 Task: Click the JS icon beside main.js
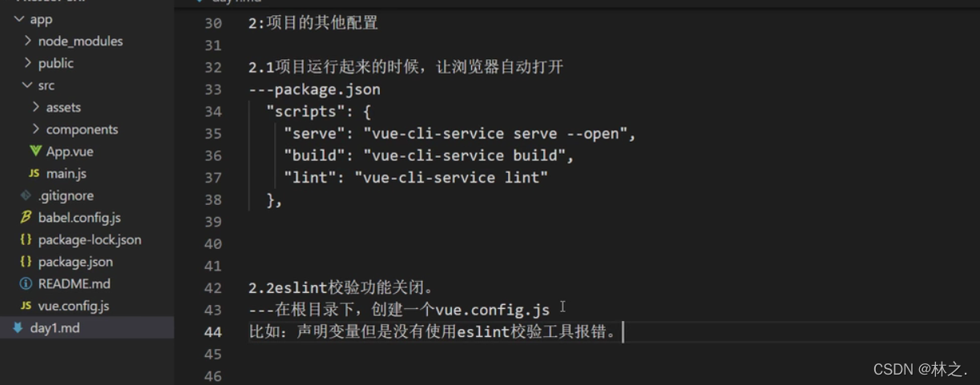(x=34, y=174)
